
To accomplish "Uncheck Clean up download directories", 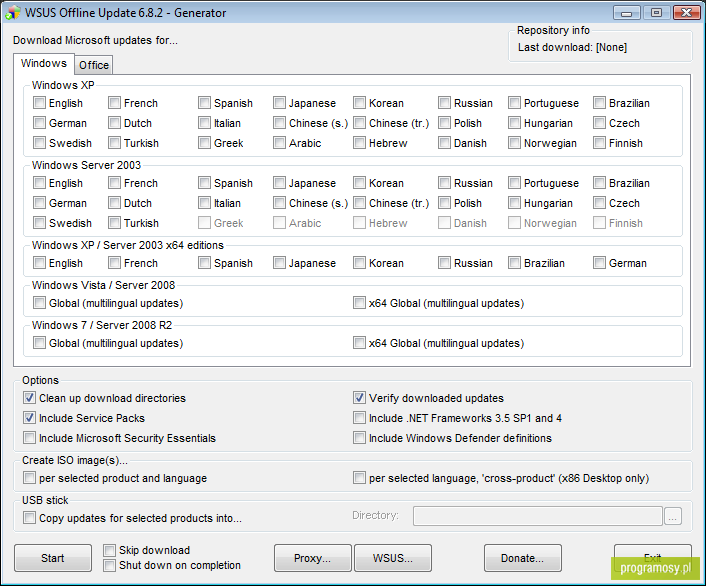I will pyautogui.click(x=30, y=398).
